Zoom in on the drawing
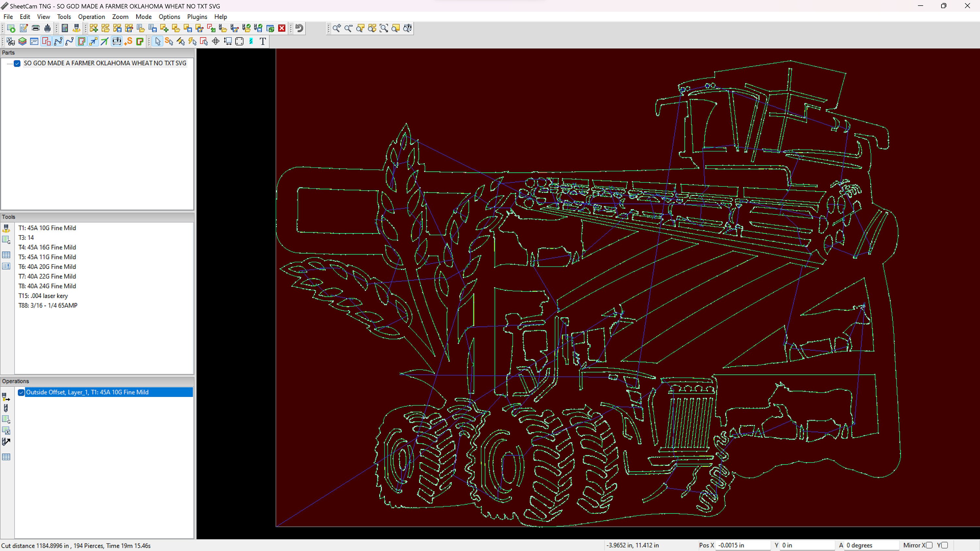This screenshot has width=980, height=551. 336,28
